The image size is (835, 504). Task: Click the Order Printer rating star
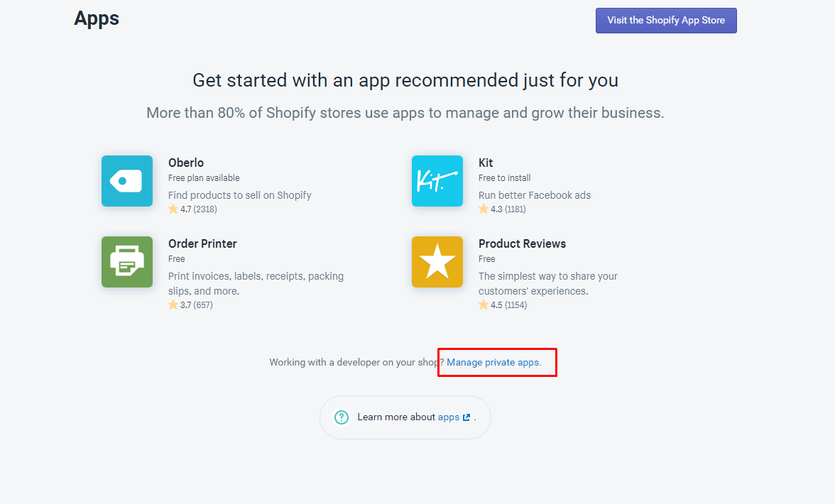pyautogui.click(x=173, y=305)
